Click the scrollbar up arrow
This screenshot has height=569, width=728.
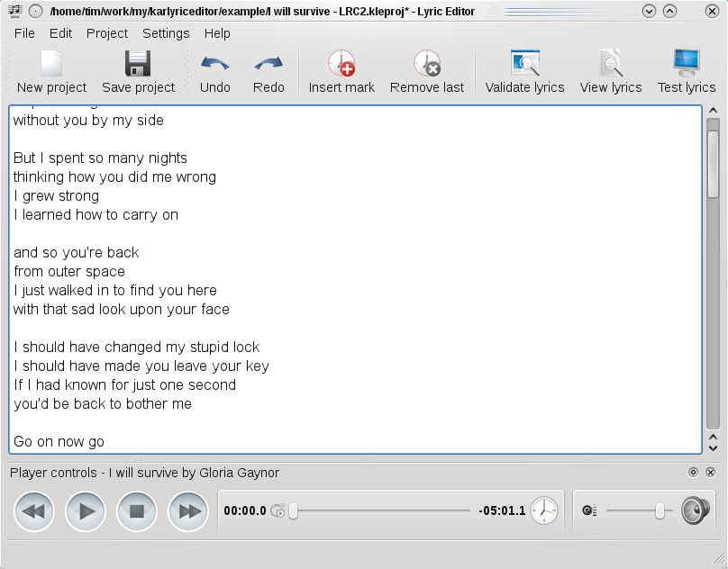(713, 111)
